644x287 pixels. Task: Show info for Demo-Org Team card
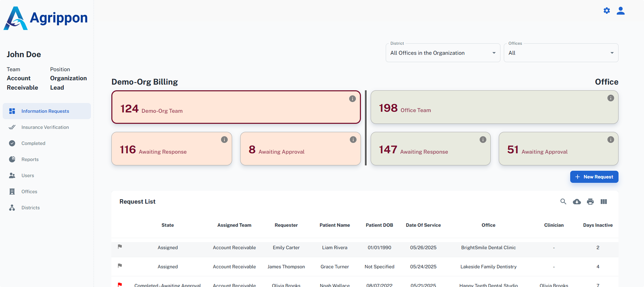pos(352,99)
